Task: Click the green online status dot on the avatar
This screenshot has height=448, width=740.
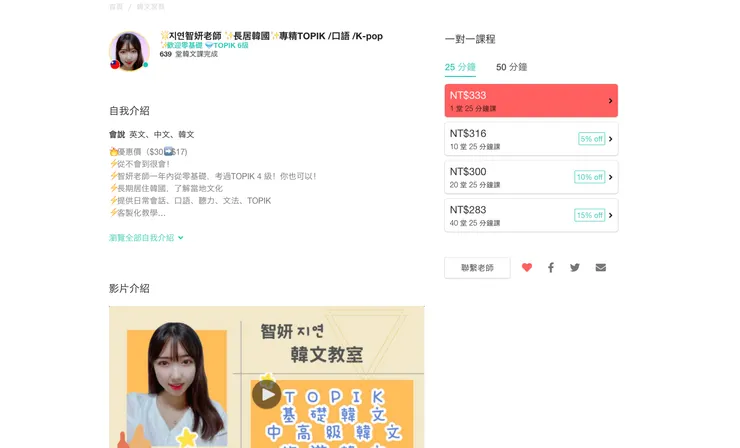Action: [146, 65]
